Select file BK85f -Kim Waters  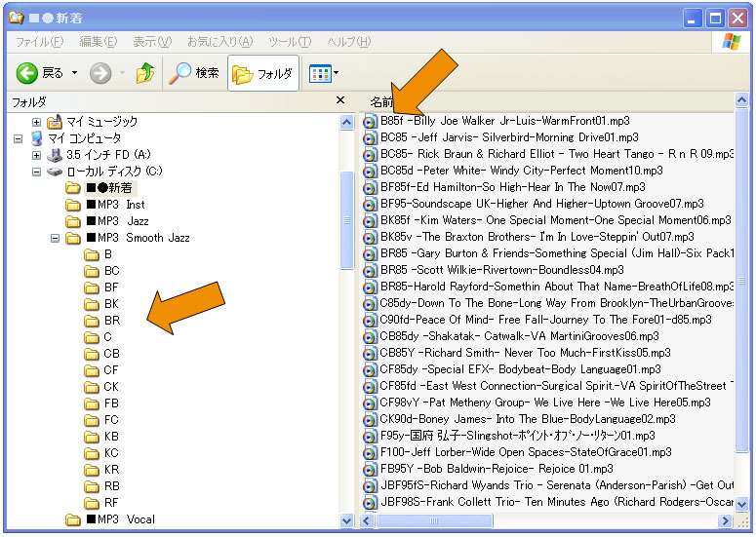(555, 220)
